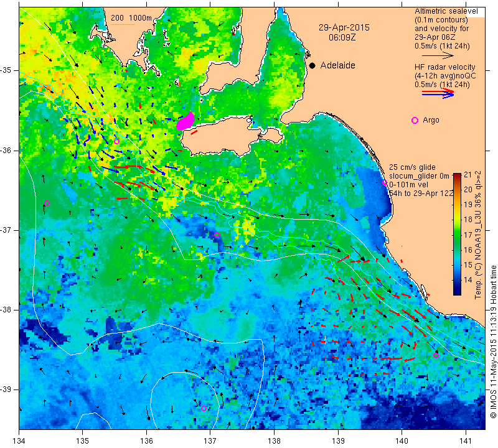The width and height of the screenshot is (498, 448).
Task: Click the Argo legend label
Action: click(431, 120)
